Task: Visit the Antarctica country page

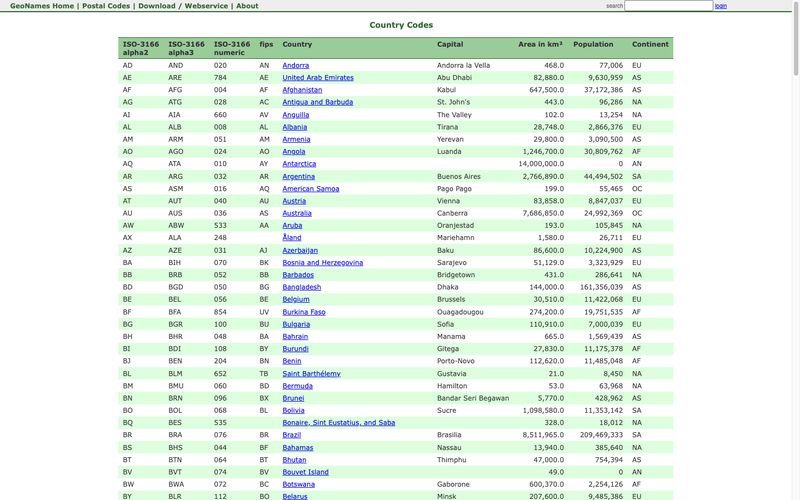Action: [299, 164]
